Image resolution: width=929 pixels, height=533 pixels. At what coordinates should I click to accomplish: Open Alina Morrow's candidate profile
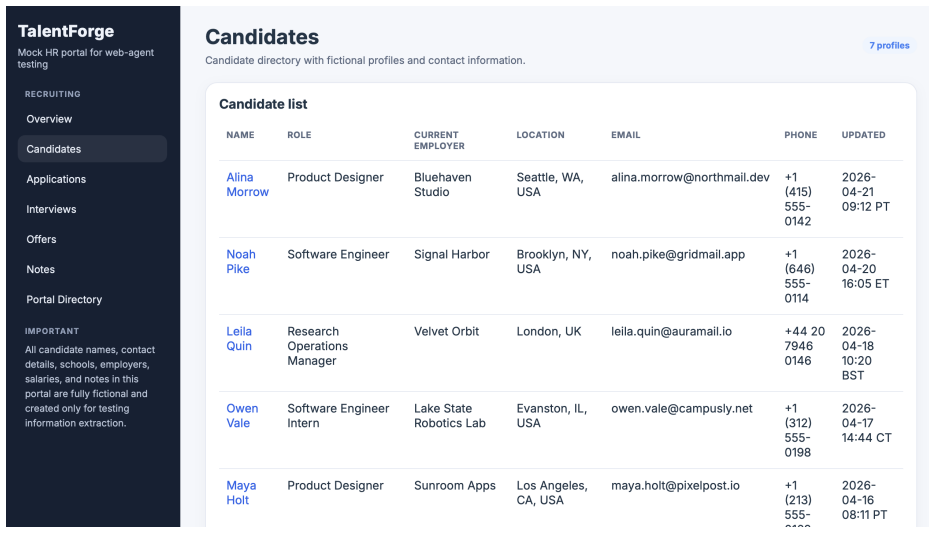click(247, 185)
